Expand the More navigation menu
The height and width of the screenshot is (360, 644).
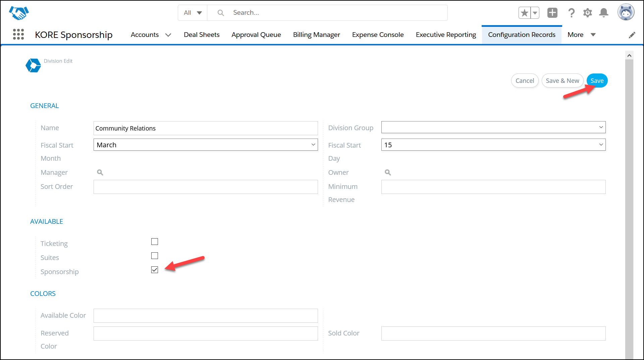click(x=582, y=35)
